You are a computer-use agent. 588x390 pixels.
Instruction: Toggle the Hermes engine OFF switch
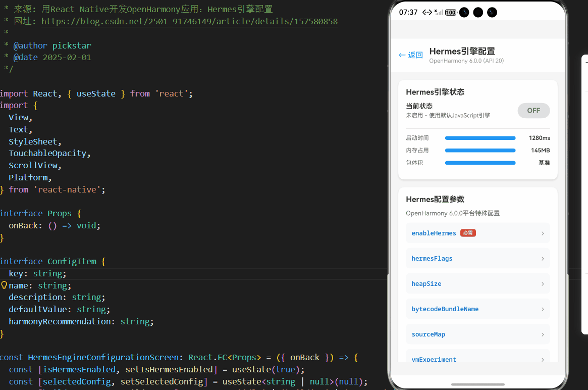tap(533, 110)
